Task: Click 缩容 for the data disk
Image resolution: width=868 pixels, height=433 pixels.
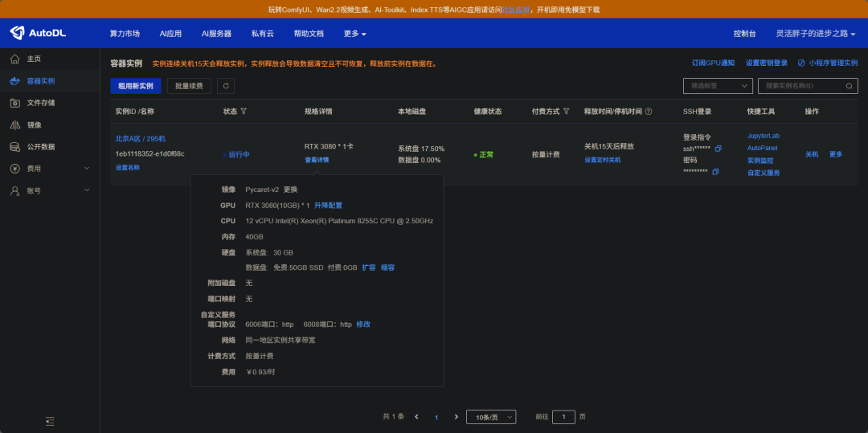Action: [x=387, y=268]
